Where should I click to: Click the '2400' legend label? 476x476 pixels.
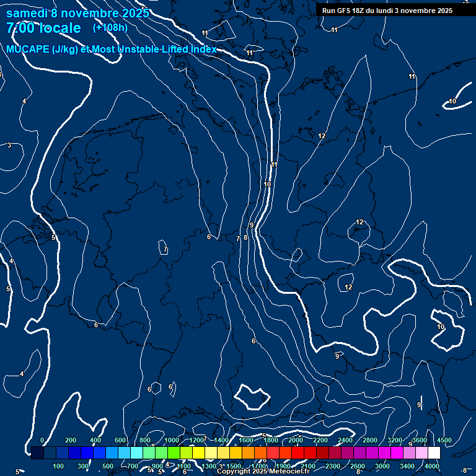tap(345, 440)
